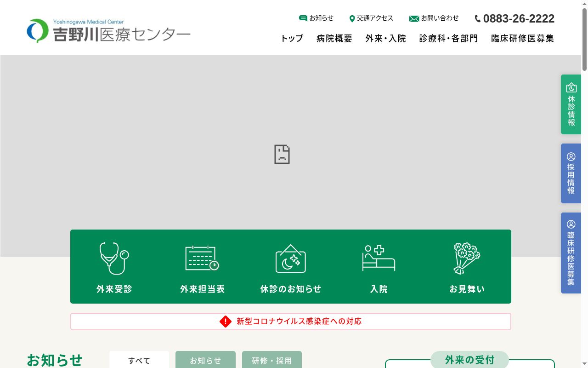Click the calendar icon on 休診情報 side tab
588x368 pixels.
click(571, 87)
